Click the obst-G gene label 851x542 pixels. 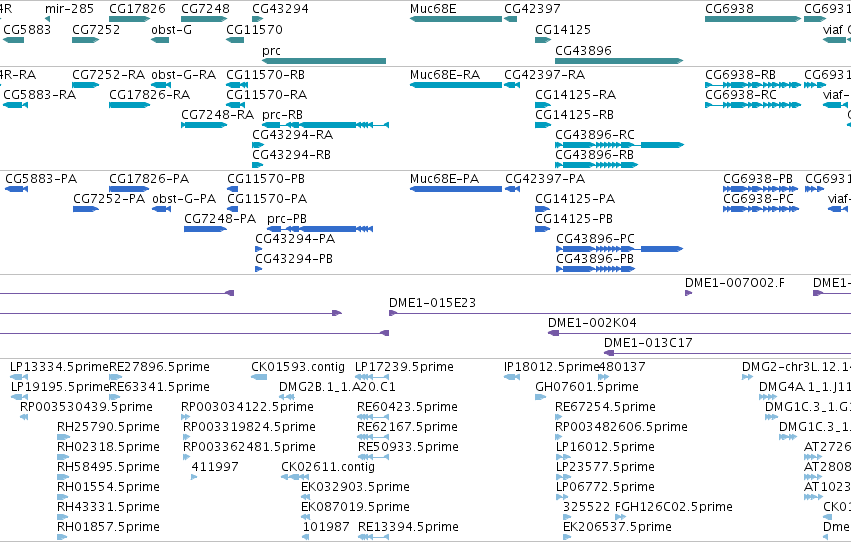(172, 29)
